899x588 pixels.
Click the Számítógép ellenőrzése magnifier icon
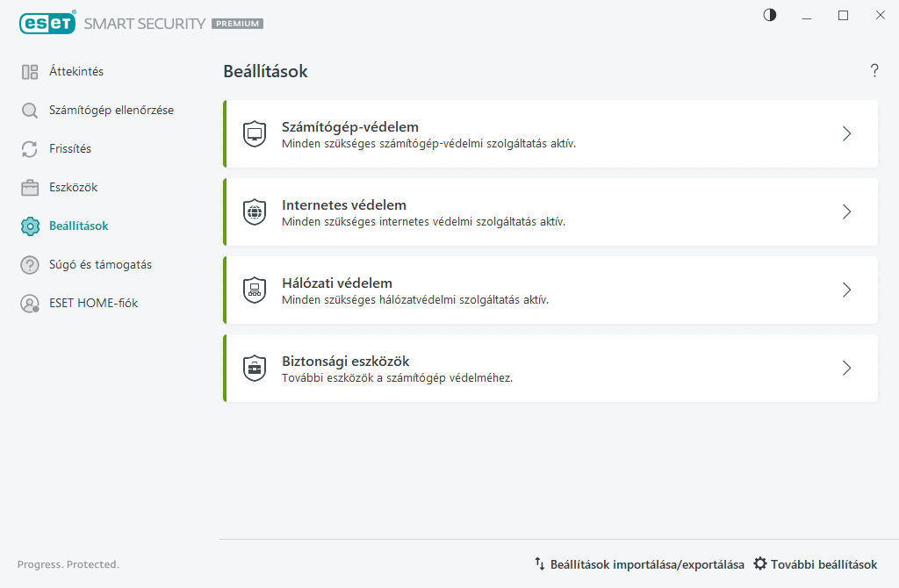click(30, 111)
